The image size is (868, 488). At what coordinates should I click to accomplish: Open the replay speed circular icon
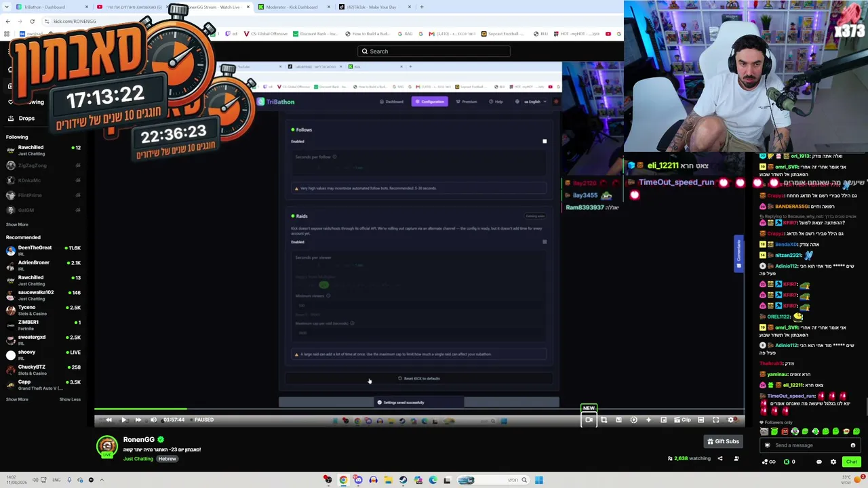pyautogui.click(x=633, y=420)
